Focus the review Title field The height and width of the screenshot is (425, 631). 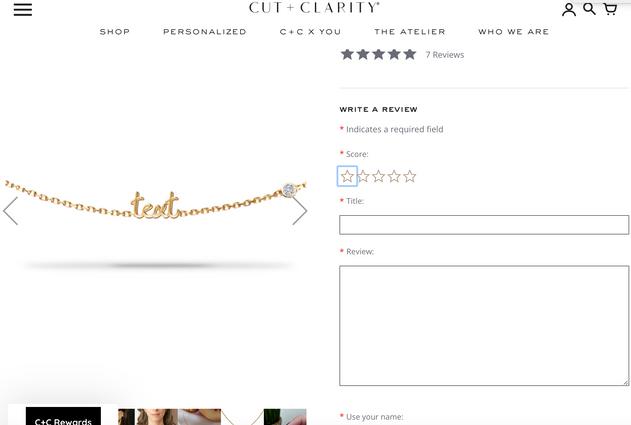(484, 225)
